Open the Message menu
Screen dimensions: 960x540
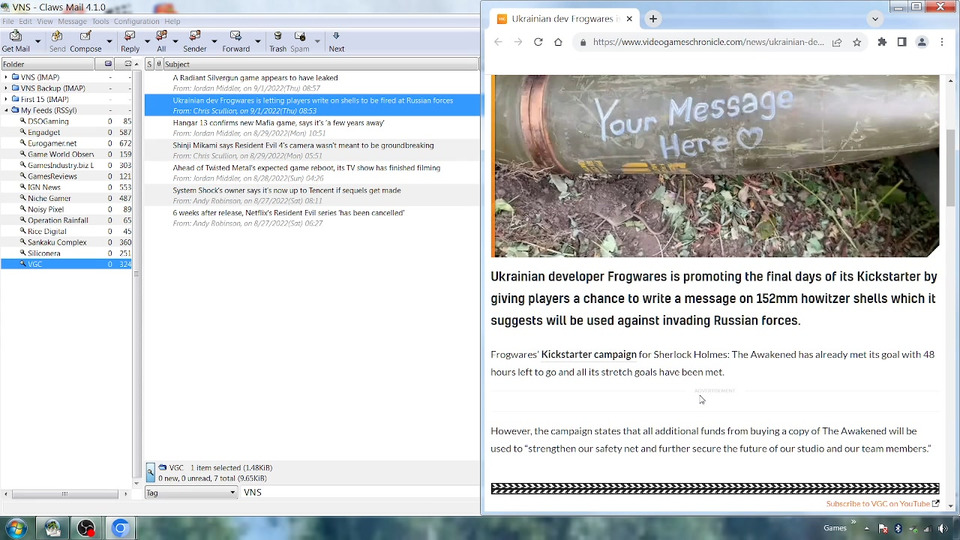coord(72,21)
